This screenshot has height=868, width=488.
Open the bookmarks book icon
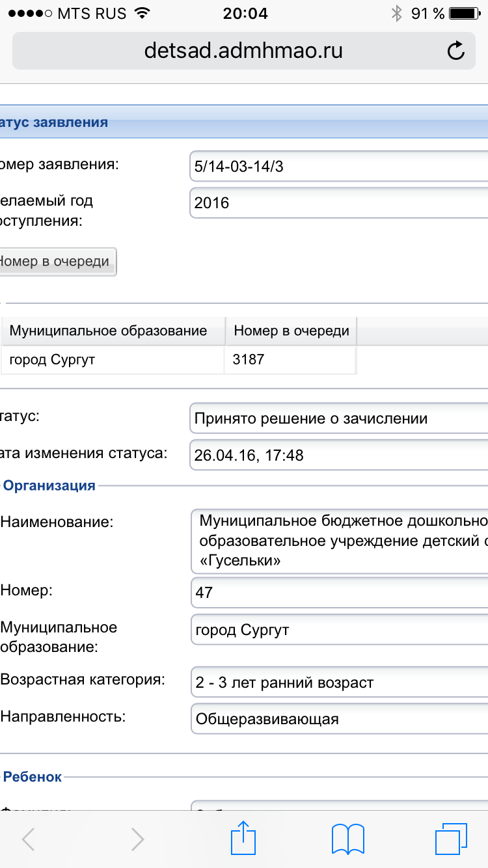[x=348, y=839]
